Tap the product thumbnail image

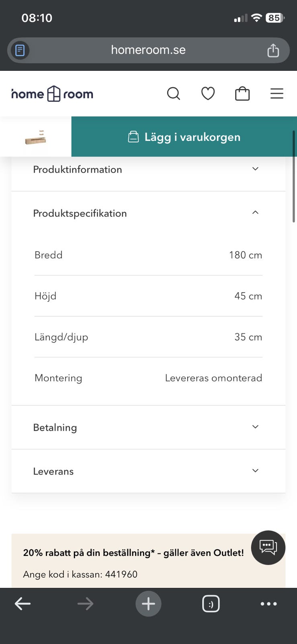tap(35, 137)
